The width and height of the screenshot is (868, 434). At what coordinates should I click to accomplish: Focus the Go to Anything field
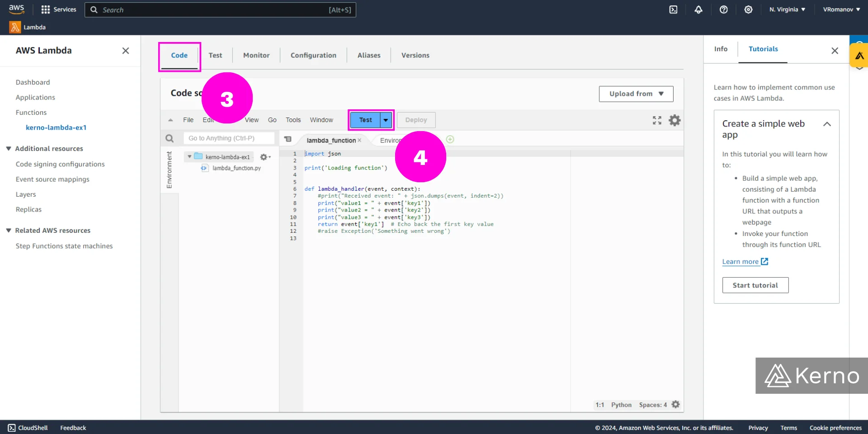(229, 138)
